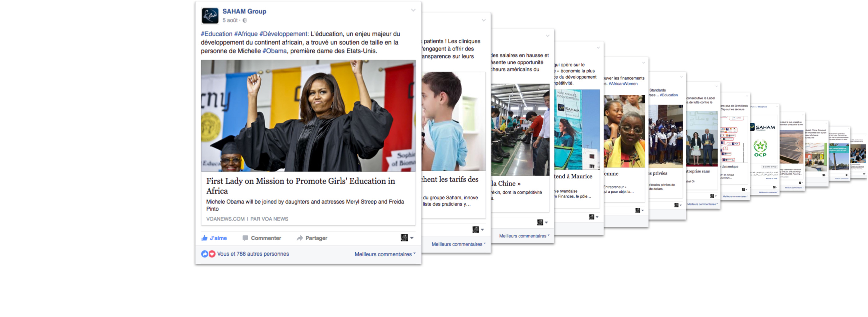Click the OCP logo image
The height and width of the screenshot is (317, 868).
click(x=760, y=149)
